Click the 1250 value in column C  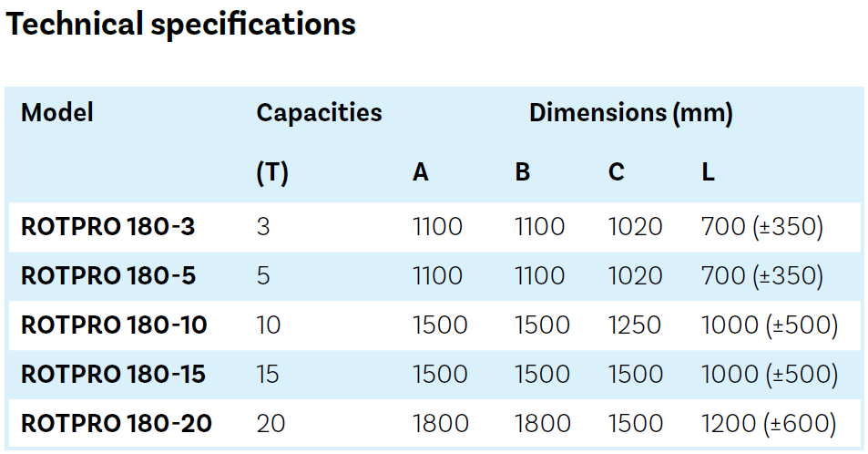click(635, 325)
